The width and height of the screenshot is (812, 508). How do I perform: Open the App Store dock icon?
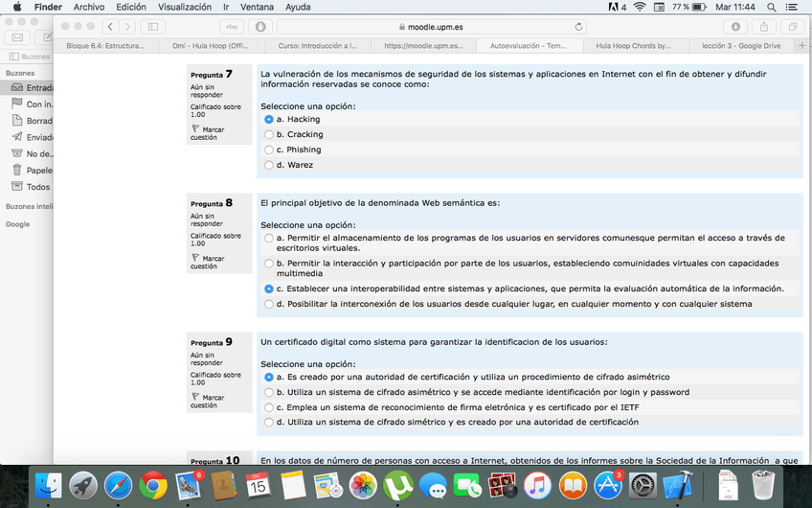[x=608, y=485]
